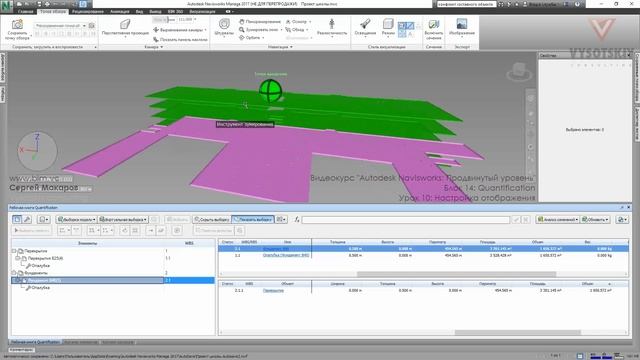Select the Опалубка item under Фундамент
The width and height of the screenshot is (640, 360).
(x=40, y=288)
